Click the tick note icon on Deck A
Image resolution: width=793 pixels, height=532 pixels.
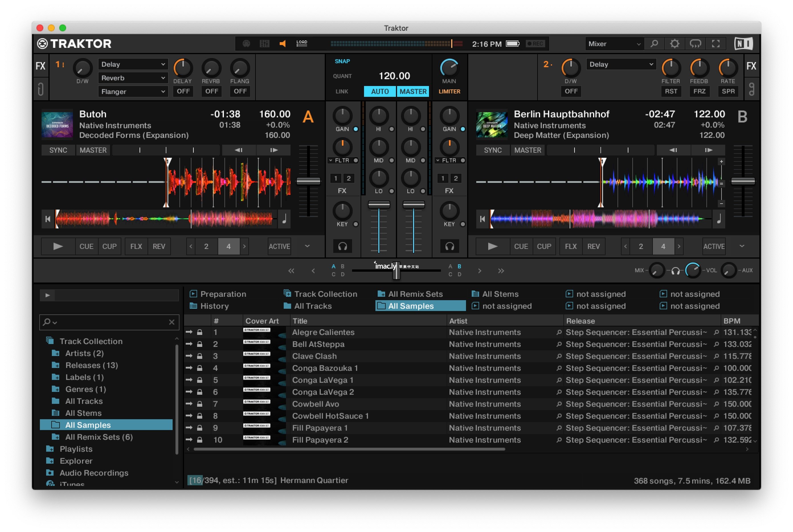tap(284, 219)
